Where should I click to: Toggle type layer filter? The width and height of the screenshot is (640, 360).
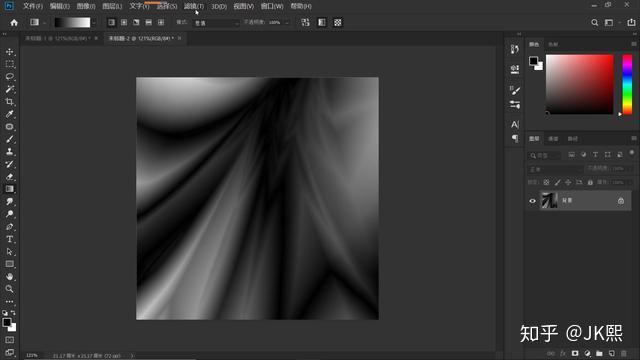595,155
